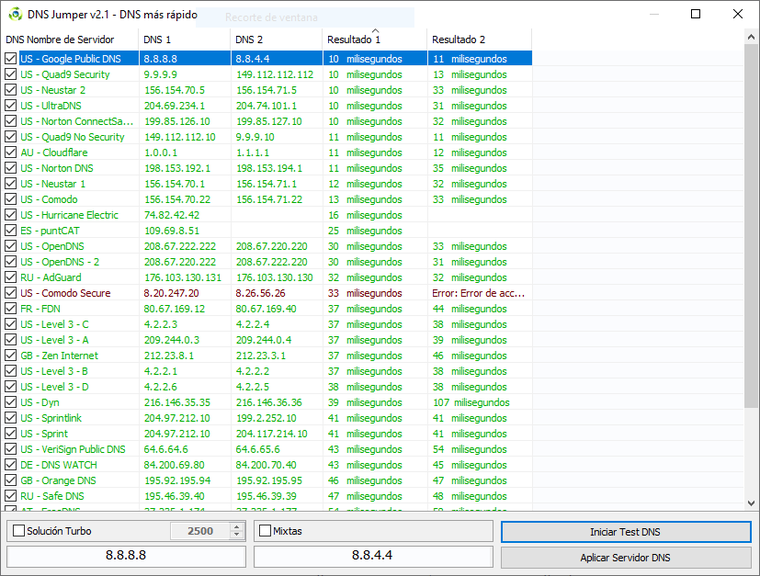
Task: Select the US - Level 3 - C row
Action: tap(268, 324)
